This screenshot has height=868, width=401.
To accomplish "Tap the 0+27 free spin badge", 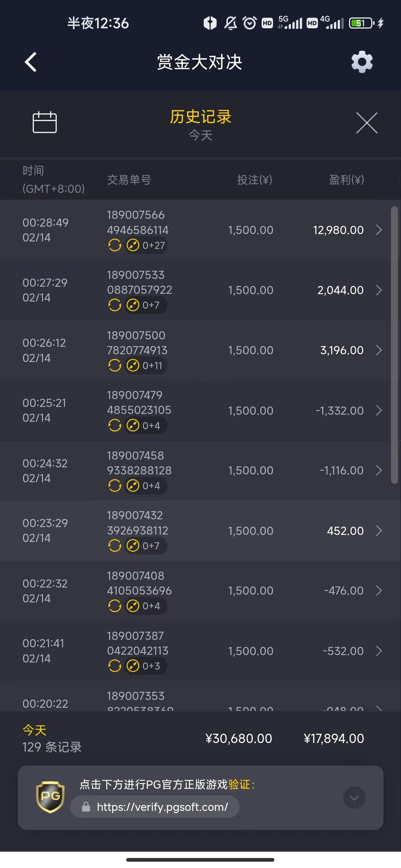I will (146, 245).
